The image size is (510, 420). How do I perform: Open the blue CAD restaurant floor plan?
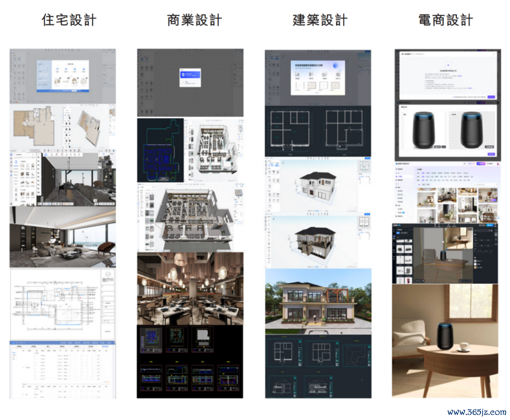(x=160, y=150)
